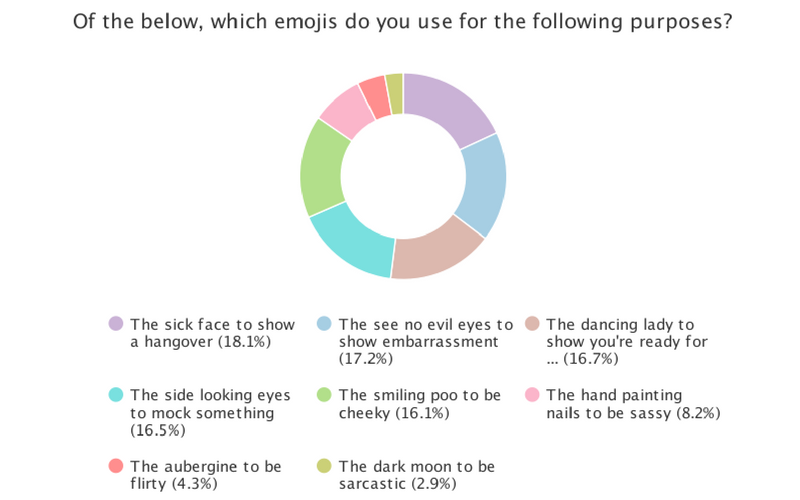Screen dimensions: 800x500
Task: Click the red aubergine legend dot
Action: (x=116, y=466)
